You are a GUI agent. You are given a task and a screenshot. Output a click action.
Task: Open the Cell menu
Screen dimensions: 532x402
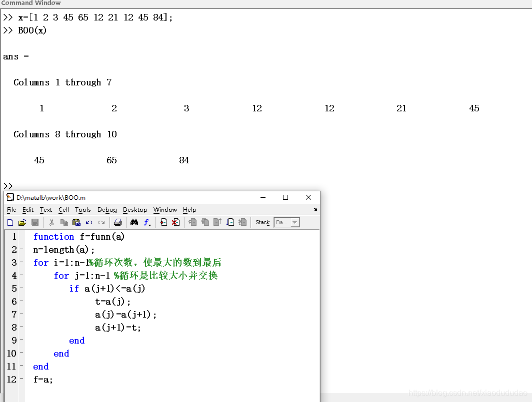pos(63,210)
